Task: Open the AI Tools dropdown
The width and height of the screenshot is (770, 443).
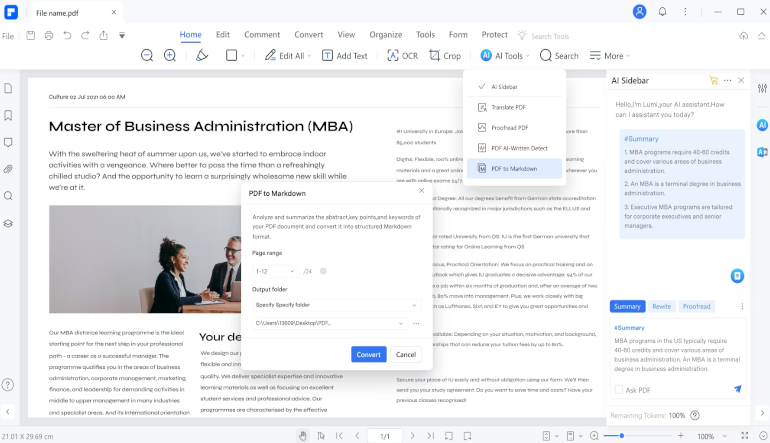Action: [505, 55]
